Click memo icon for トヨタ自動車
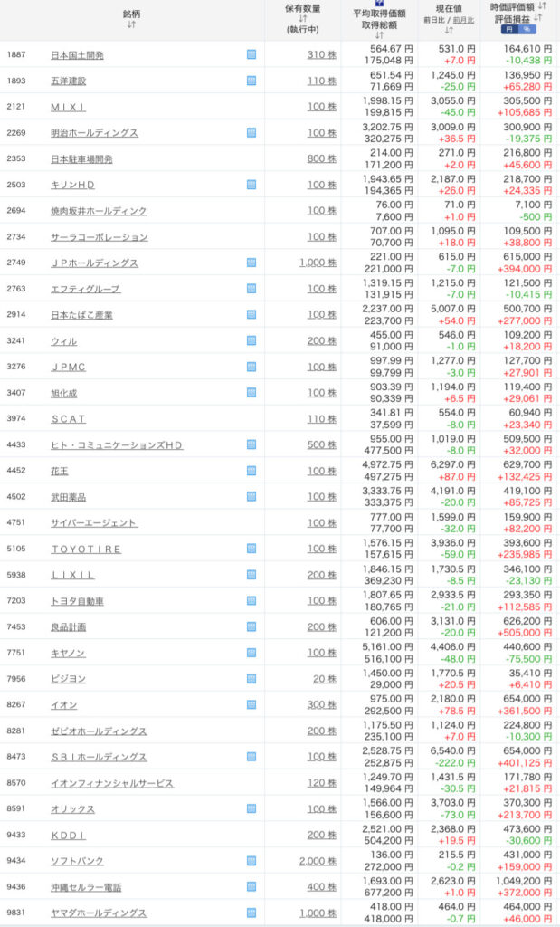Image resolution: width=560 pixels, height=927 pixels. [252, 601]
